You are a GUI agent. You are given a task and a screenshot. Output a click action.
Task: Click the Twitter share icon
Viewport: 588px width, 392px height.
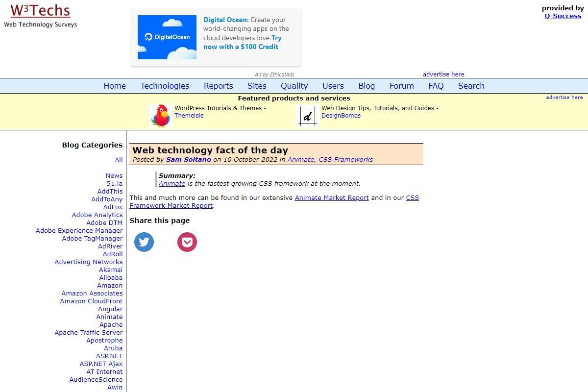click(144, 242)
